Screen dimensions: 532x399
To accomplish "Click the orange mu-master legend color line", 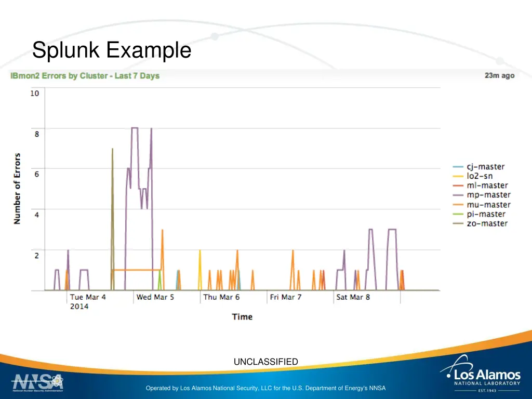I will click(458, 205).
